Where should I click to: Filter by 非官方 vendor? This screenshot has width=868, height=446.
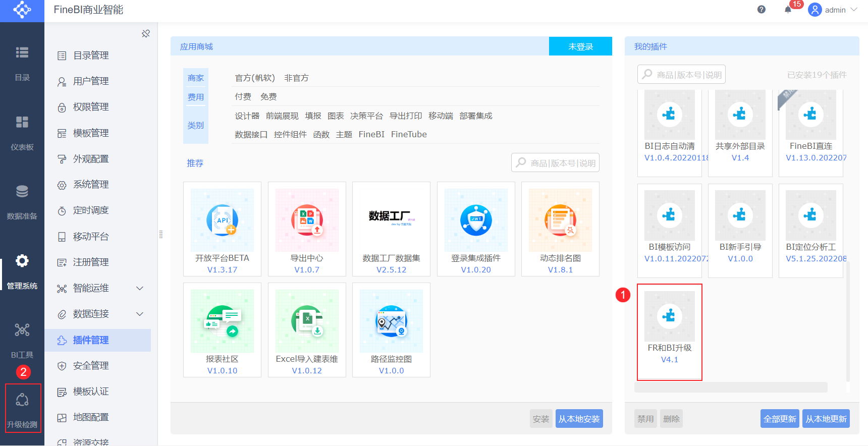[x=296, y=78]
